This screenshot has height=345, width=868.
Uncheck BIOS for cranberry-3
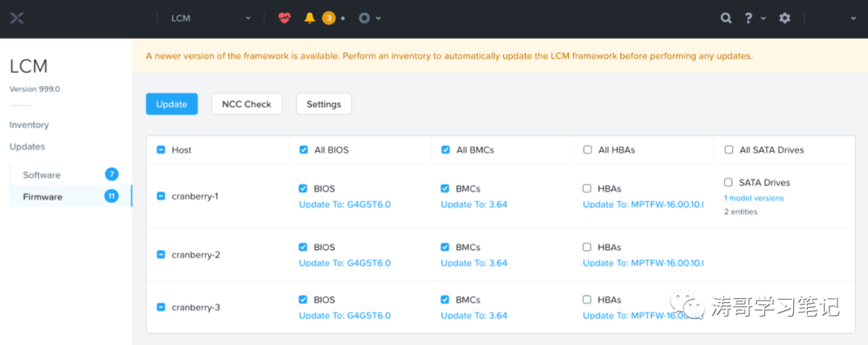(303, 300)
